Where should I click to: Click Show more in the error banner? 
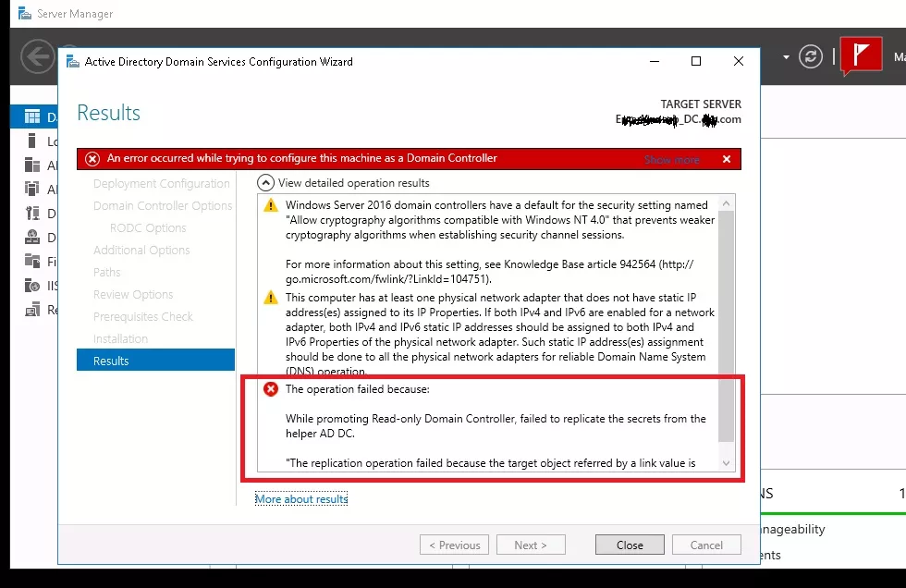(672, 159)
